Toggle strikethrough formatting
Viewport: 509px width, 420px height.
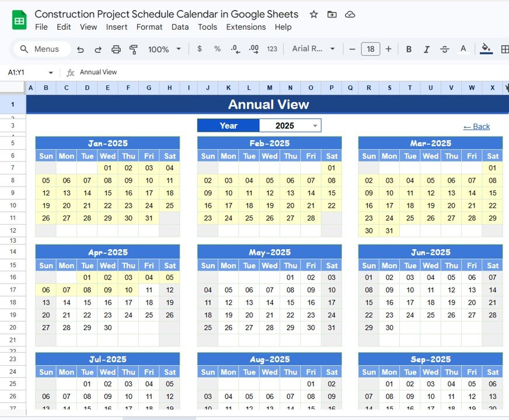[x=444, y=49]
